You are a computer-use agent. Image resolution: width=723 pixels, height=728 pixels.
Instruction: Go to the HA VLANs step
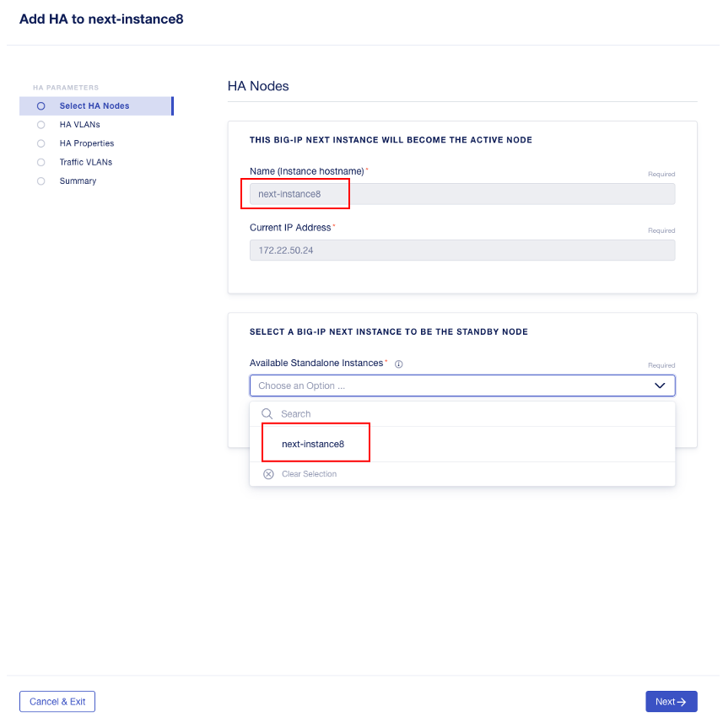click(x=79, y=125)
